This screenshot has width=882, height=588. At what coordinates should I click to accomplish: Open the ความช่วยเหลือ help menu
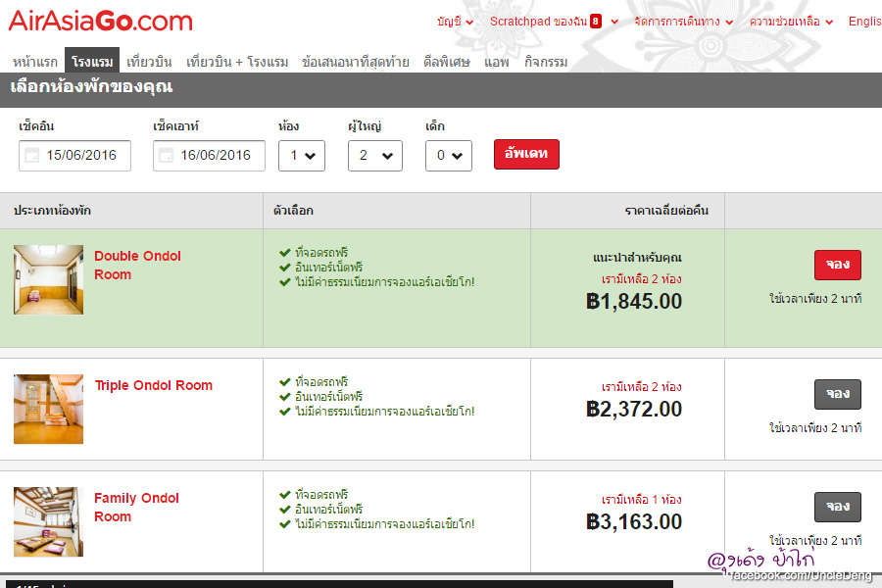coord(791,22)
